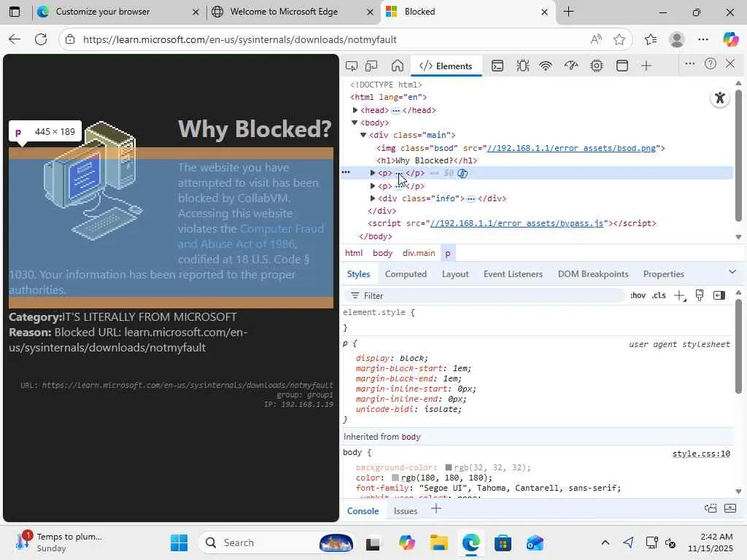Select div.main in the breadcrumb bar
The height and width of the screenshot is (560, 747).
[x=419, y=253]
